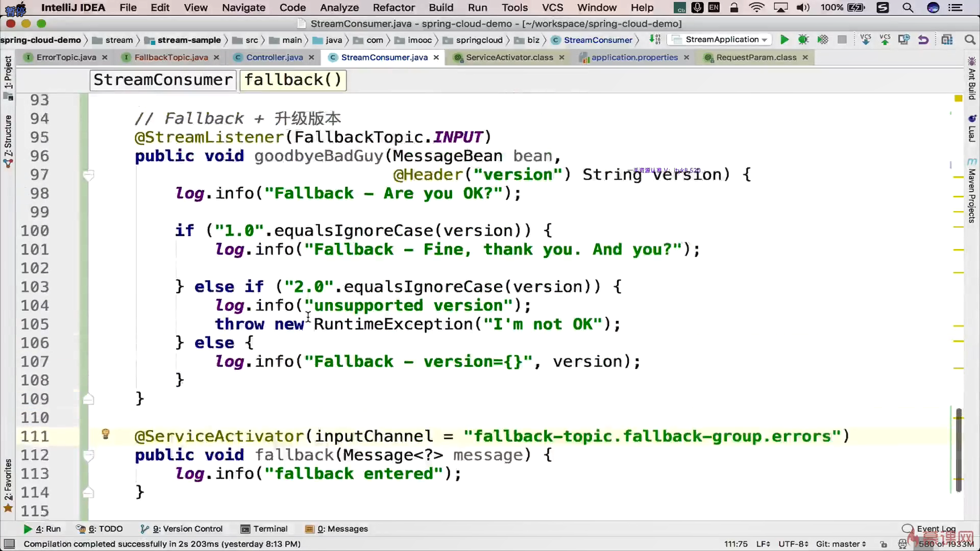Screen dimensions: 980x551
Task: Open the Project Structure icon
Action: 947,40
